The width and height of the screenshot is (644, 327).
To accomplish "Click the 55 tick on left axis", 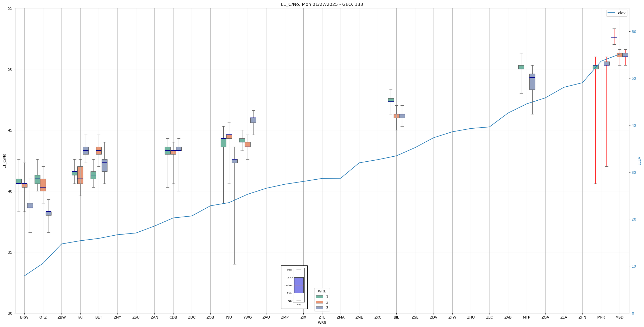I will [x=10, y=8].
